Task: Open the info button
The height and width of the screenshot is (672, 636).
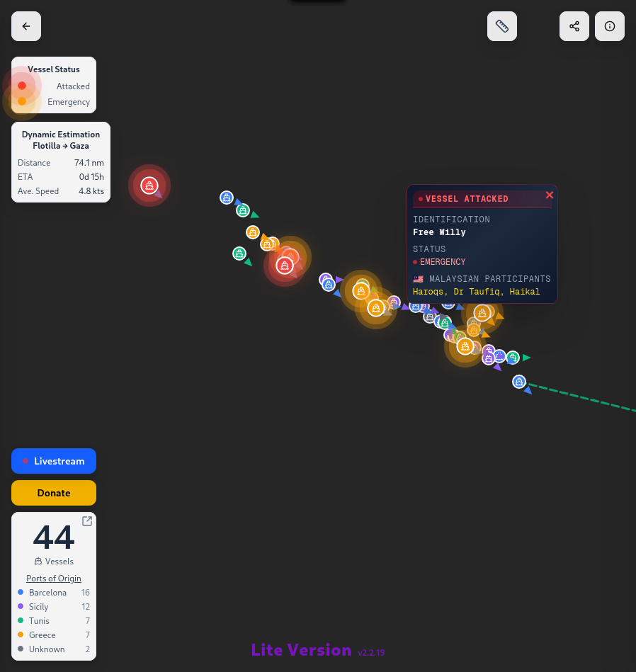Action: click(610, 26)
